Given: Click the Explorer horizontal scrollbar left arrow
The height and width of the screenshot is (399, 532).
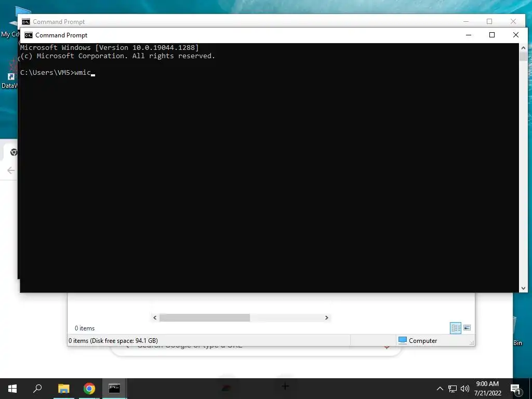Looking at the screenshot, I should [x=155, y=317].
